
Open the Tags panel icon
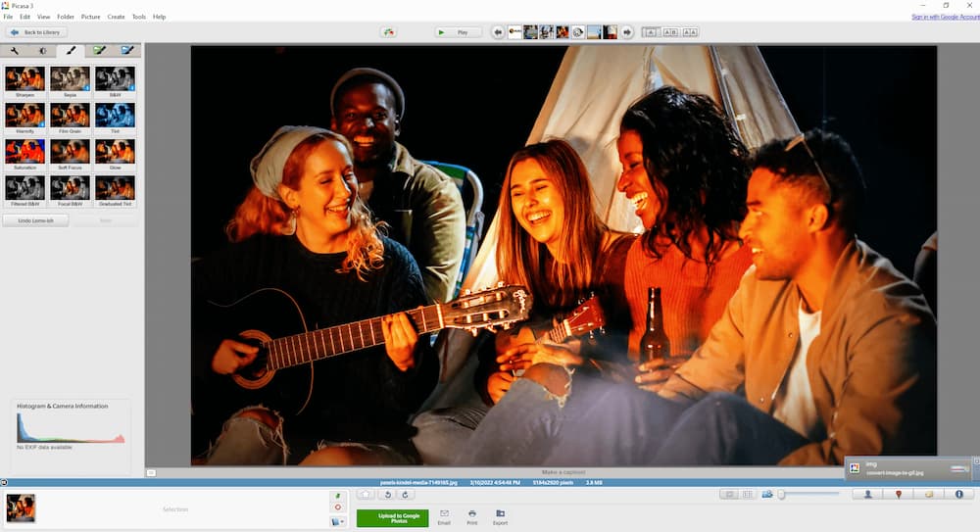tap(929, 495)
